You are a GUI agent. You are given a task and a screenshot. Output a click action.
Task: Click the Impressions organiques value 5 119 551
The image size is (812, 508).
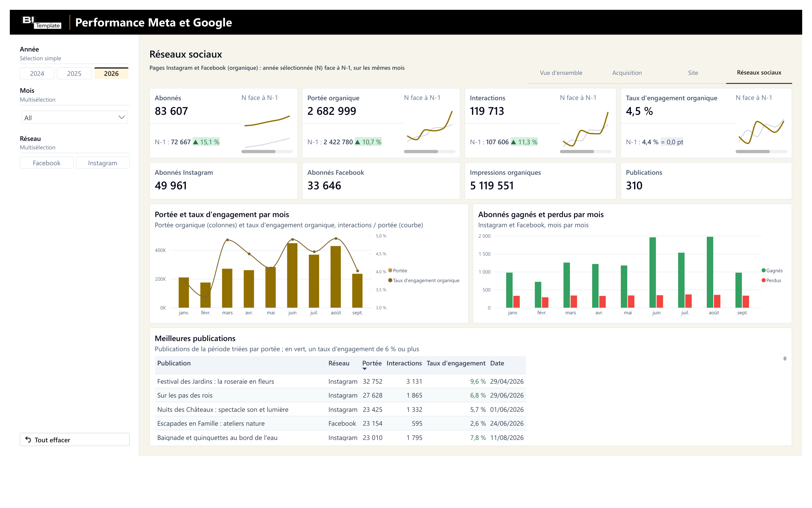point(492,186)
